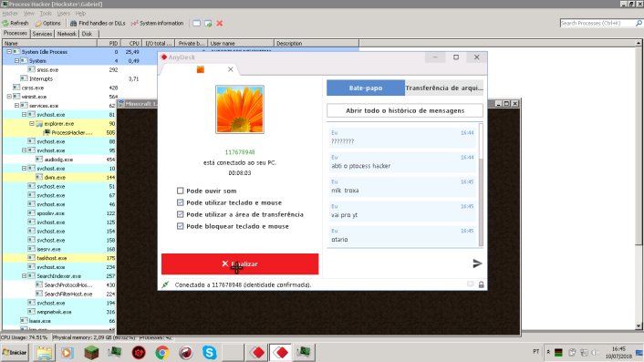Switch to Transferência de arquivos tab in AnyDesk
This screenshot has height=362, width=644.
(444, 88)
